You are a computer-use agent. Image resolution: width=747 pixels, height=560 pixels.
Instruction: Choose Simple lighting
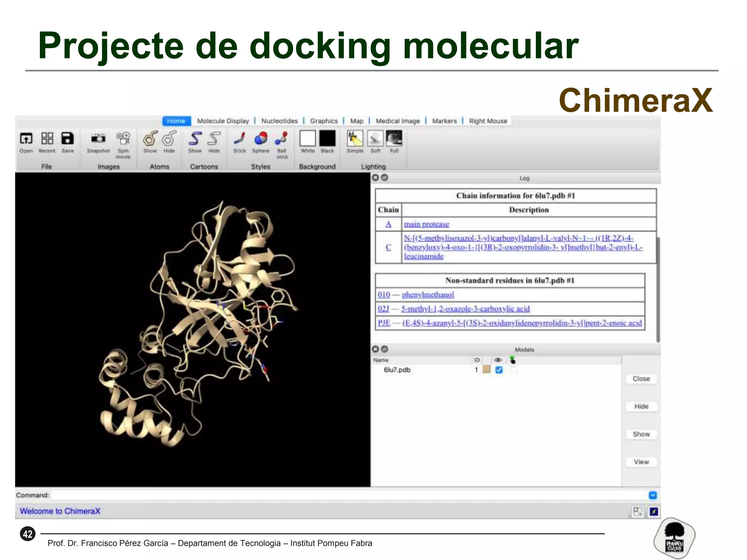click(355, 142)
